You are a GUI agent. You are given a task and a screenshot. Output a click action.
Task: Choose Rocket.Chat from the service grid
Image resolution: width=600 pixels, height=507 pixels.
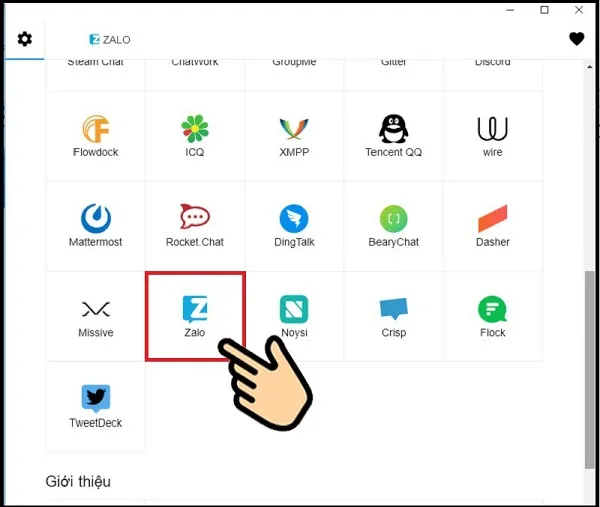click(195, 219)
